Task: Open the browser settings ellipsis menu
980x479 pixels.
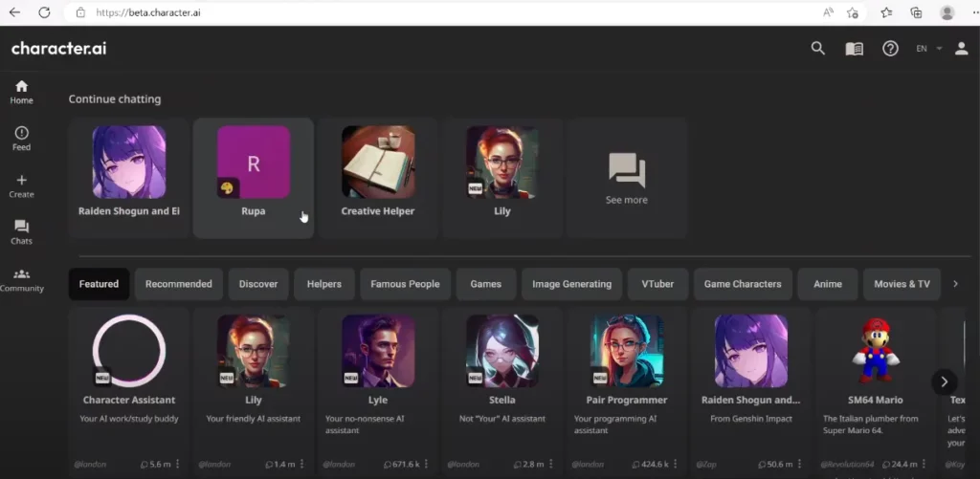Action: (x=975, y=12)
